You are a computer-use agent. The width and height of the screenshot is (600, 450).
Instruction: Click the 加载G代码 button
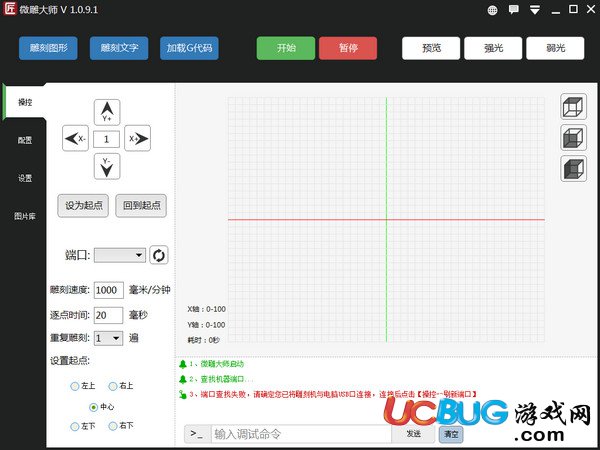(x=189, y=48)
